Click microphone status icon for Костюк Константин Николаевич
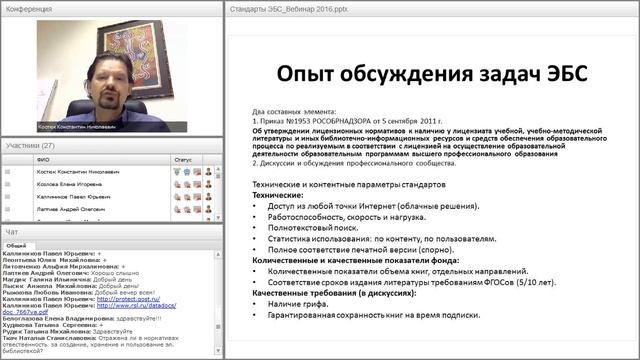This screenshot has height=360, width=640. coord(177,172)
